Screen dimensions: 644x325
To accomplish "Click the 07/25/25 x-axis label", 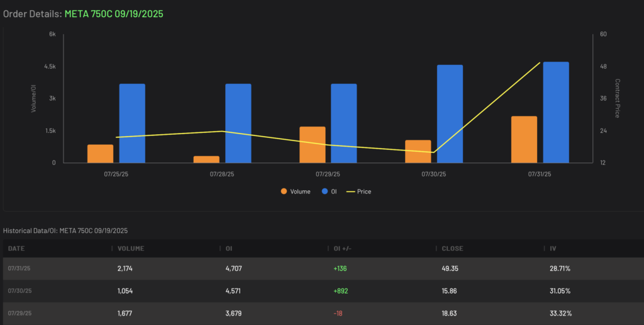I will [x=116, y=174].
